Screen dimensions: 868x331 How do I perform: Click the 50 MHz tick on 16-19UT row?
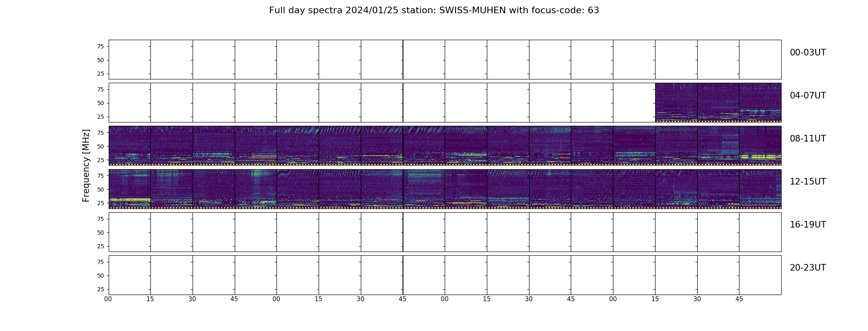click(x=100, y=233)
